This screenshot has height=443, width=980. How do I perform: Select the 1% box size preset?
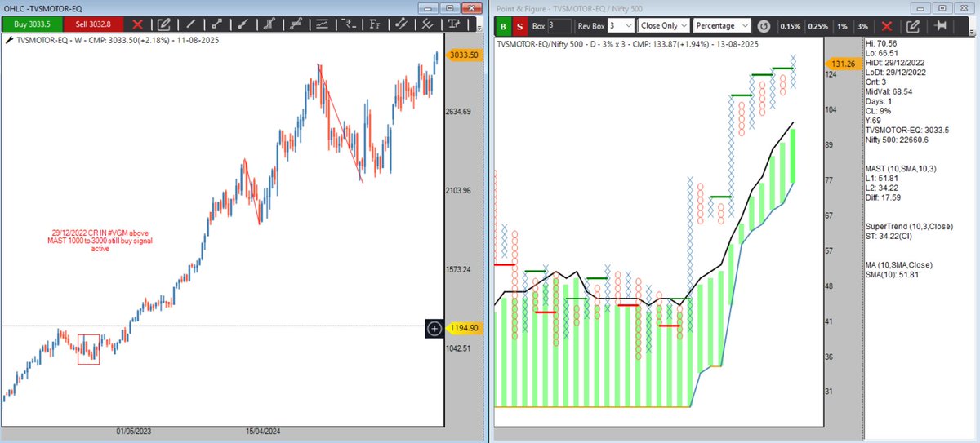[842, 26]
